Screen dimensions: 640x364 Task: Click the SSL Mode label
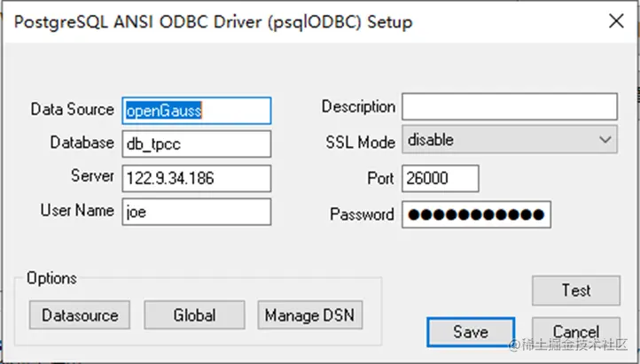[x=359, y=140]
